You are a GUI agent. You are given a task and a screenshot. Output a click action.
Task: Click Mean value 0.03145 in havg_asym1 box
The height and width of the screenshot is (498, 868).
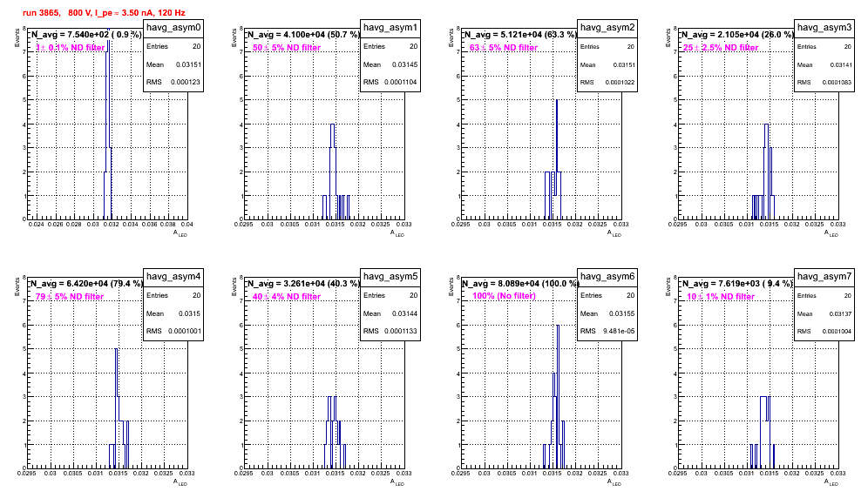[406, 64]
